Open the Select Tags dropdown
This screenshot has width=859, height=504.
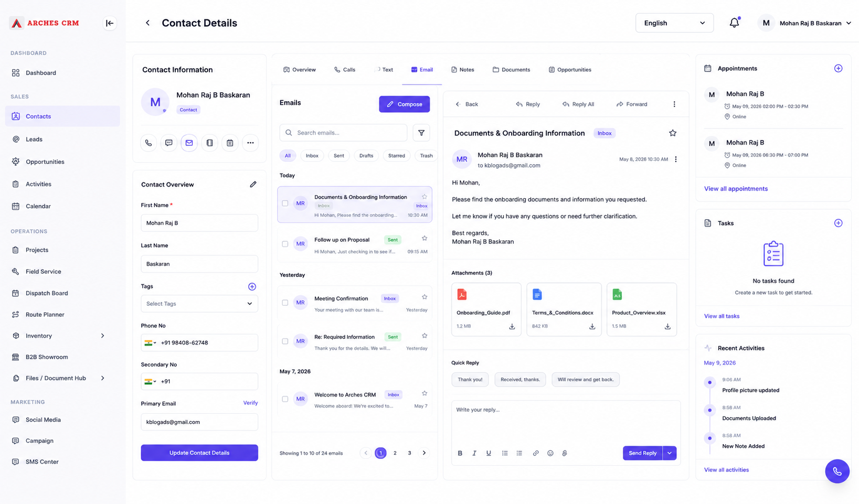[x=199, y=304]
